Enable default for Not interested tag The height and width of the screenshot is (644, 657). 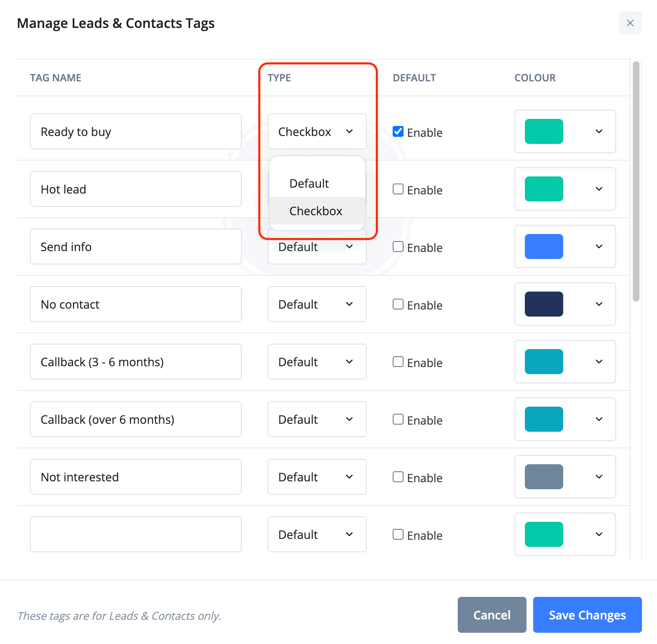(398, 477)
